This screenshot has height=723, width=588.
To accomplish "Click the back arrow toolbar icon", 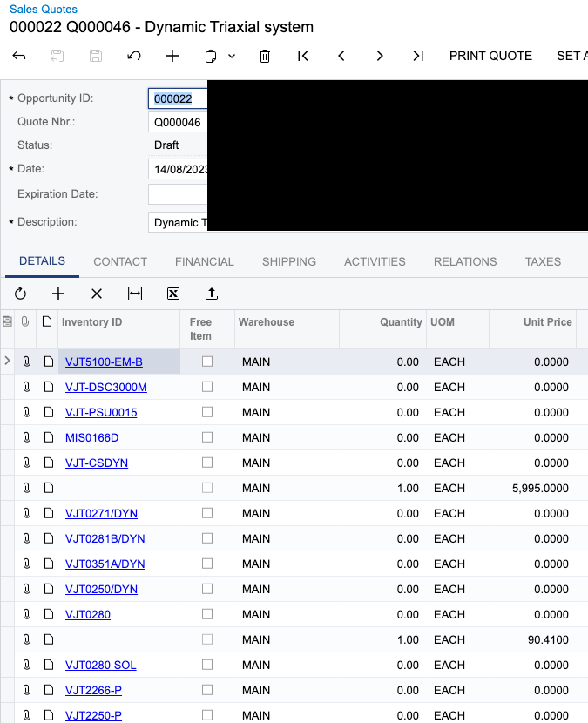I will click(x=19, y=57).
